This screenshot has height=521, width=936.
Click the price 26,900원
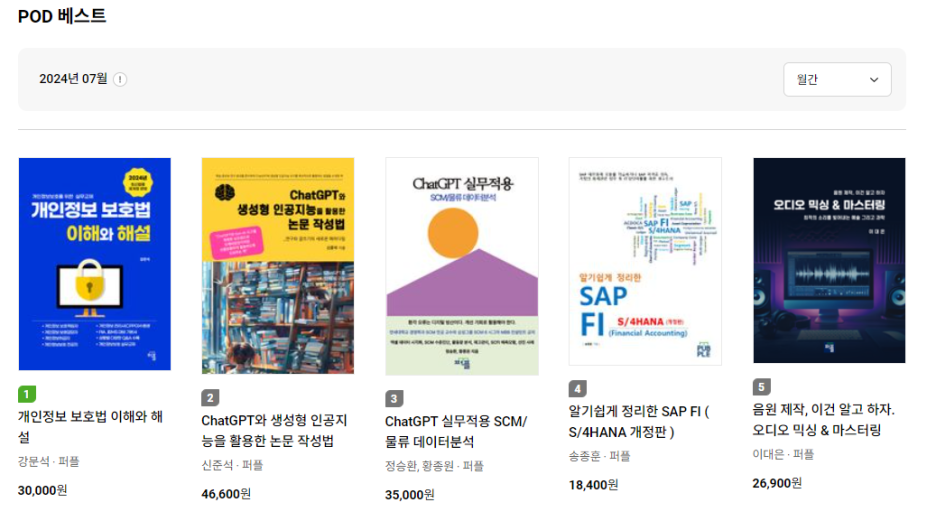tap(777, 483)
